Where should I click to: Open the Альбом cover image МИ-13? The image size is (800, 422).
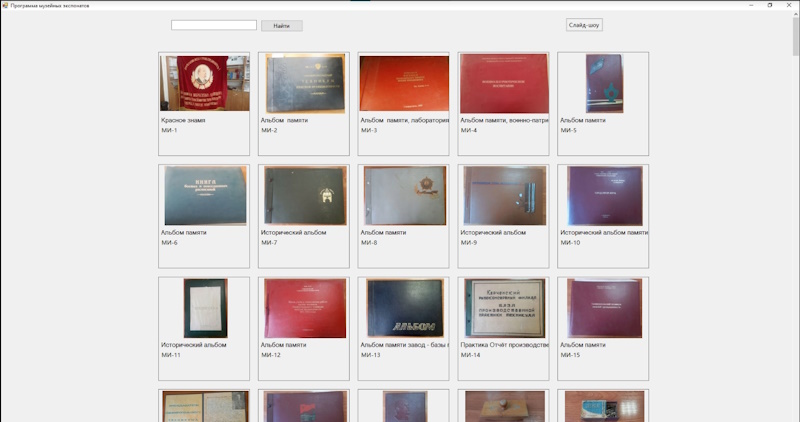404,308
